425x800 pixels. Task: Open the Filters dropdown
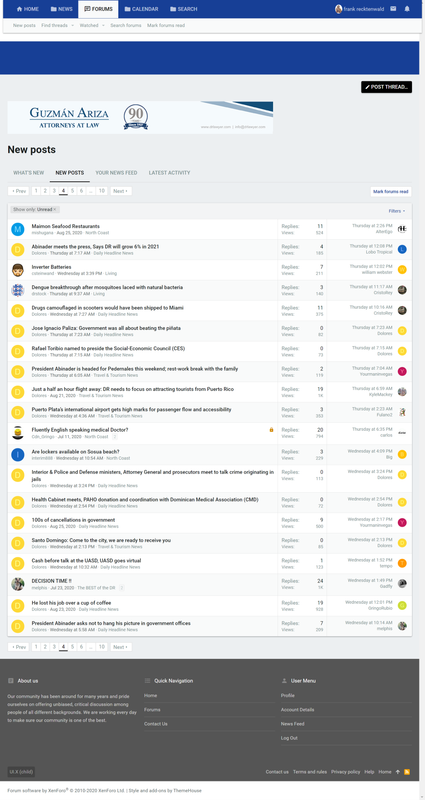[x=397, y=211]
